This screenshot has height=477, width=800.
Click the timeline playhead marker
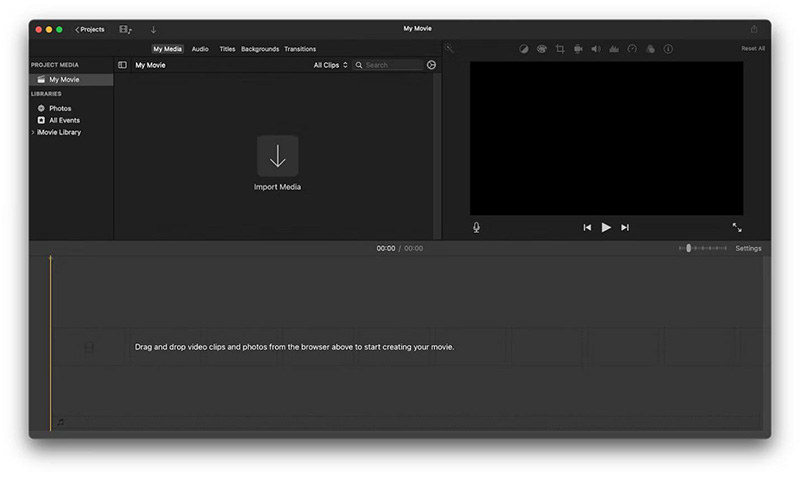click(x=50, y=259)
